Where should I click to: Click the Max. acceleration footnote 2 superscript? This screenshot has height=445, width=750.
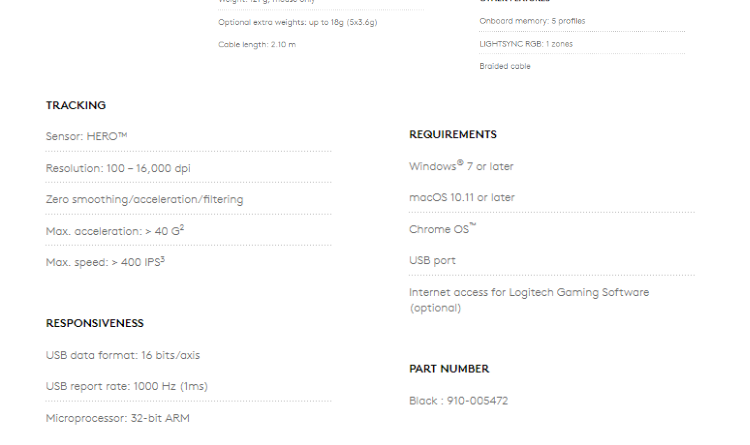[182, 227]
